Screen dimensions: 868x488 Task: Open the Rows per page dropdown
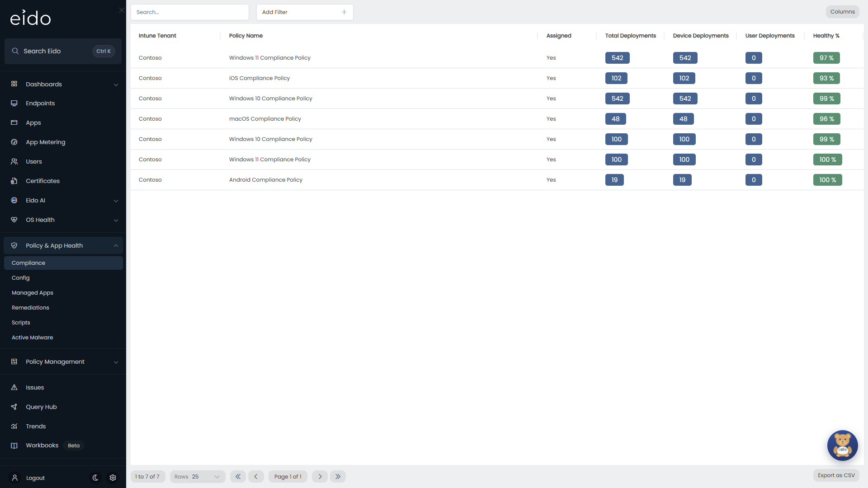(x=198, y=477)
